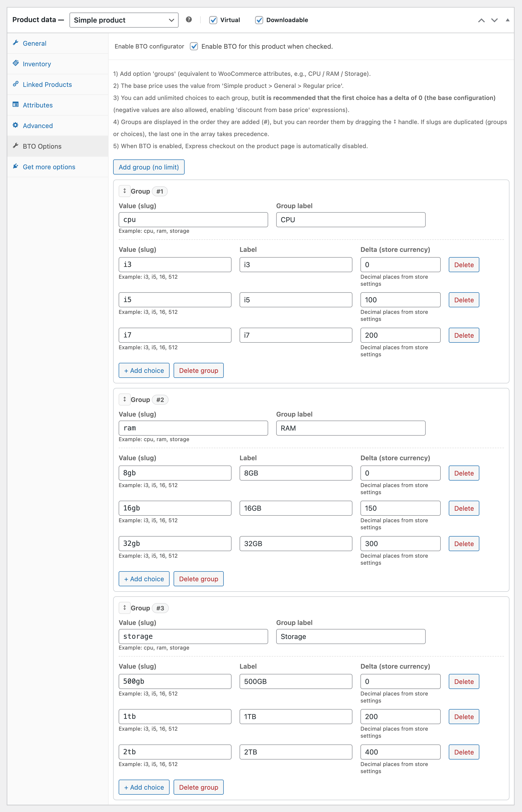The height and width of the screenshot is (812, 522).
Task: Click the Group #1 drag handle
Action: (124, 191)
